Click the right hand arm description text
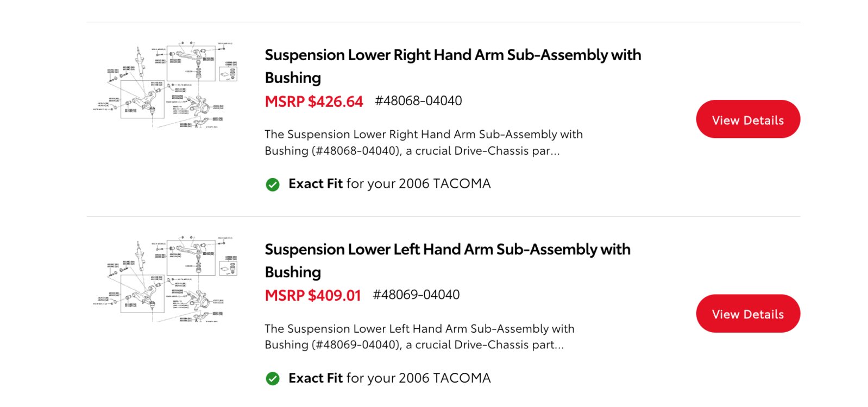868x407 pixels. click(x=424, y=143)
